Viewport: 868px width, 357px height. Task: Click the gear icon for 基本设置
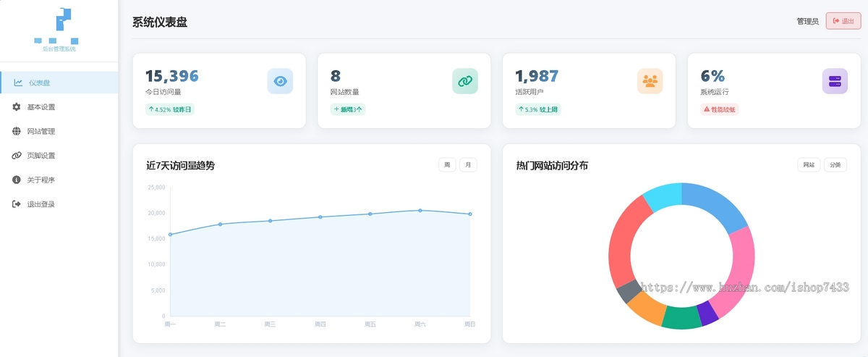17,107
